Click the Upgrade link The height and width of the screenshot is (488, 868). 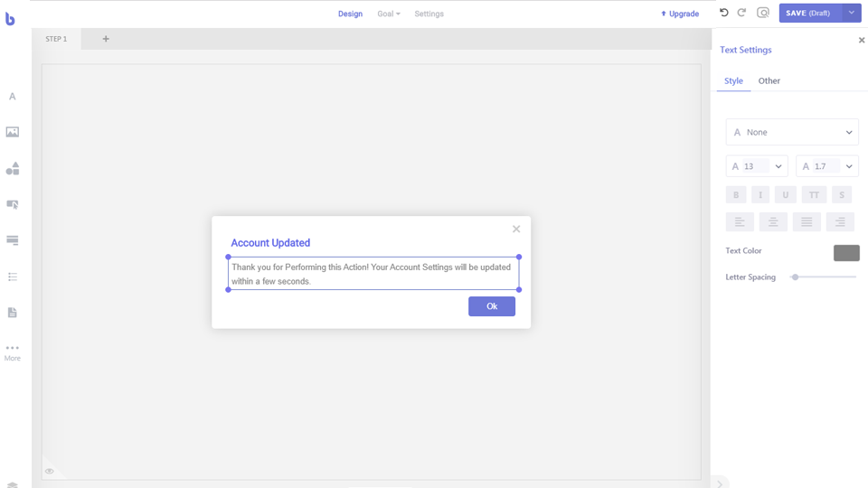coord(680,14)
